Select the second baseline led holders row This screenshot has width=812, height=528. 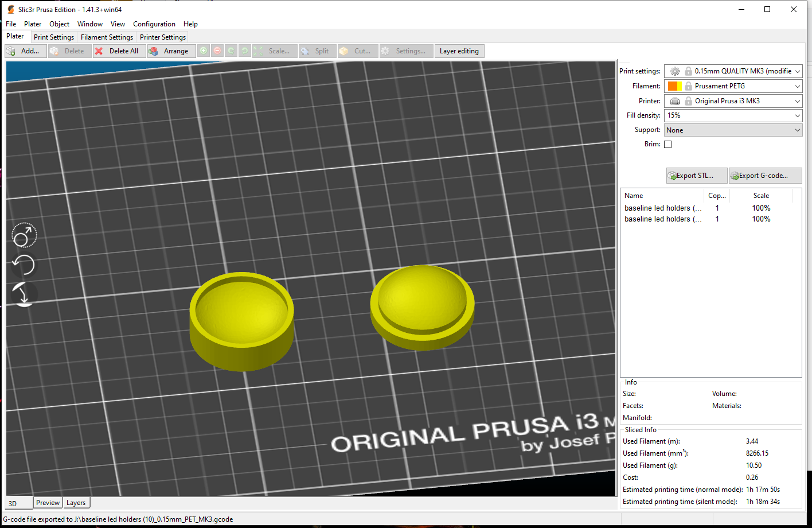click(710, 219)
